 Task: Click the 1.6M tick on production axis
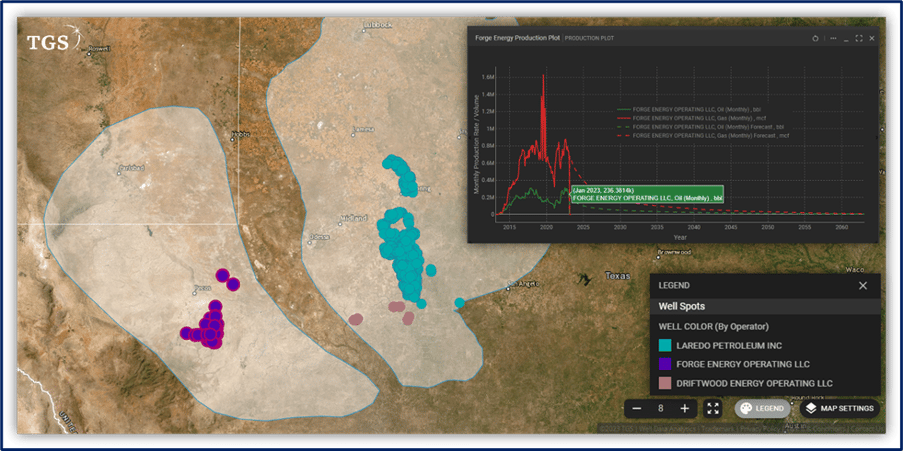[487, 77]
